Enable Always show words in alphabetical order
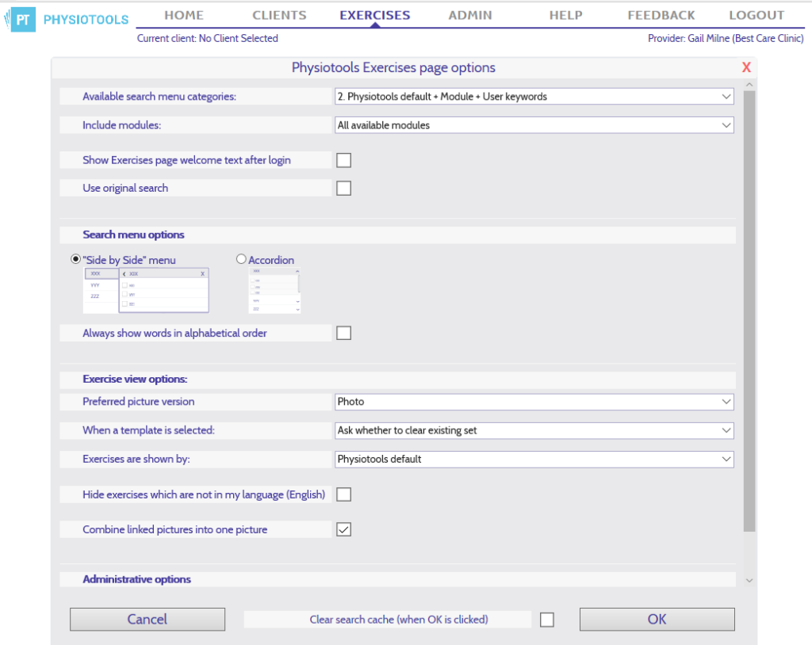The image size is (812, 645). 344,333
